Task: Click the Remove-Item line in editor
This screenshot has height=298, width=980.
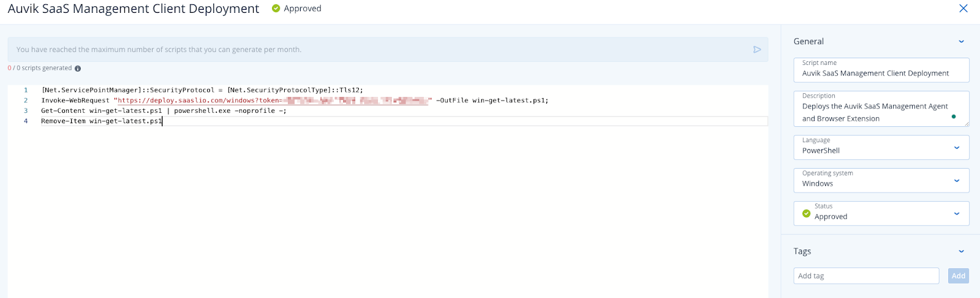Action: (x=102, y=121)
